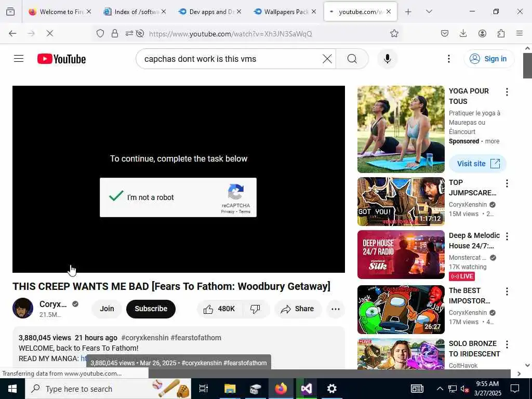Viewport: 532px width, 399px height.
Task: Click the Share button
Action: click(x=298, y=309)
